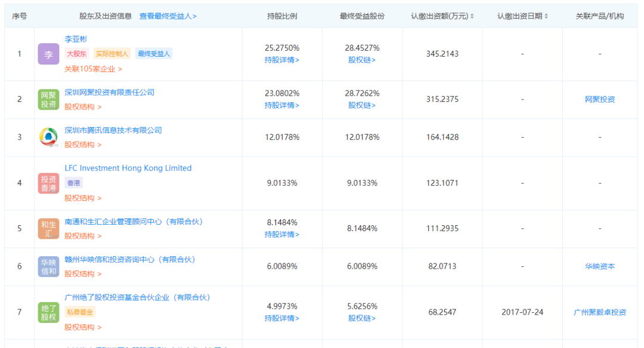
Task: Open related product 广州聚毅卓投资 link
Action: pos(600,312)
